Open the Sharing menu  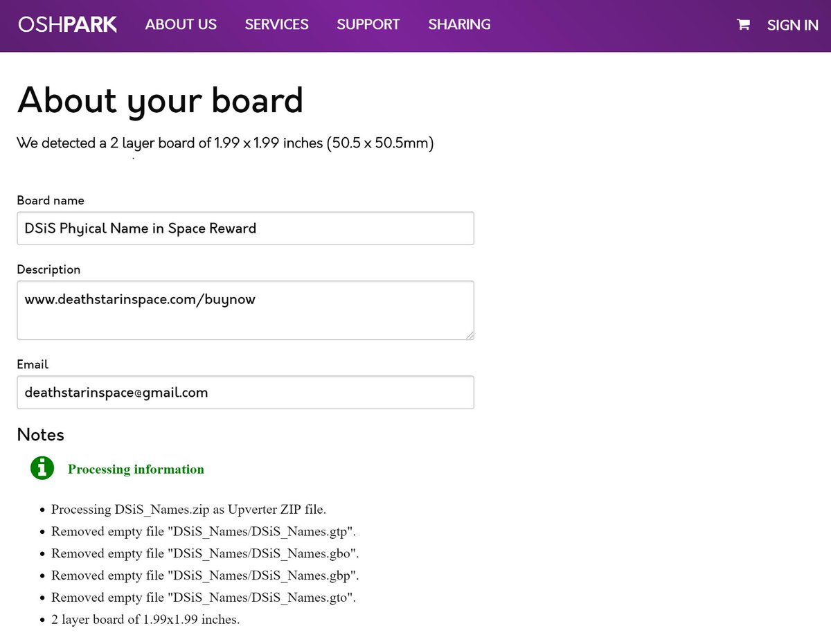click(x=459, y=24)
